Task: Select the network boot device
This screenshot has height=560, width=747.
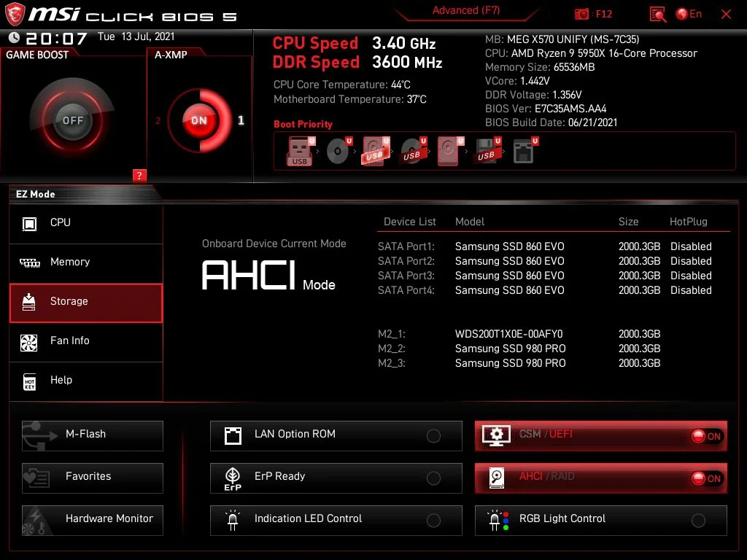Action: pyautogui.click(x=525, y=152)
